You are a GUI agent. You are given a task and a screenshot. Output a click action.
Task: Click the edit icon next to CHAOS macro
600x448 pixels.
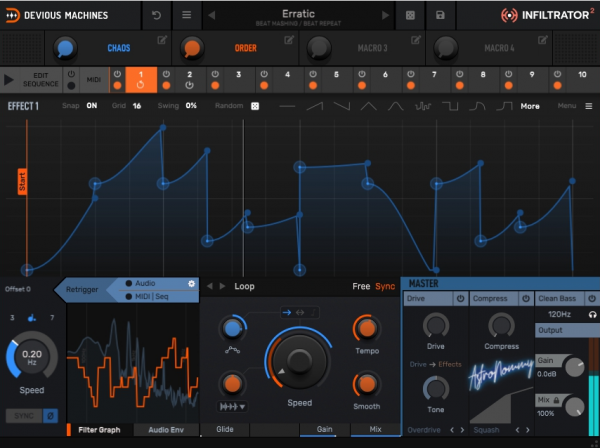(x=162, y=40)
